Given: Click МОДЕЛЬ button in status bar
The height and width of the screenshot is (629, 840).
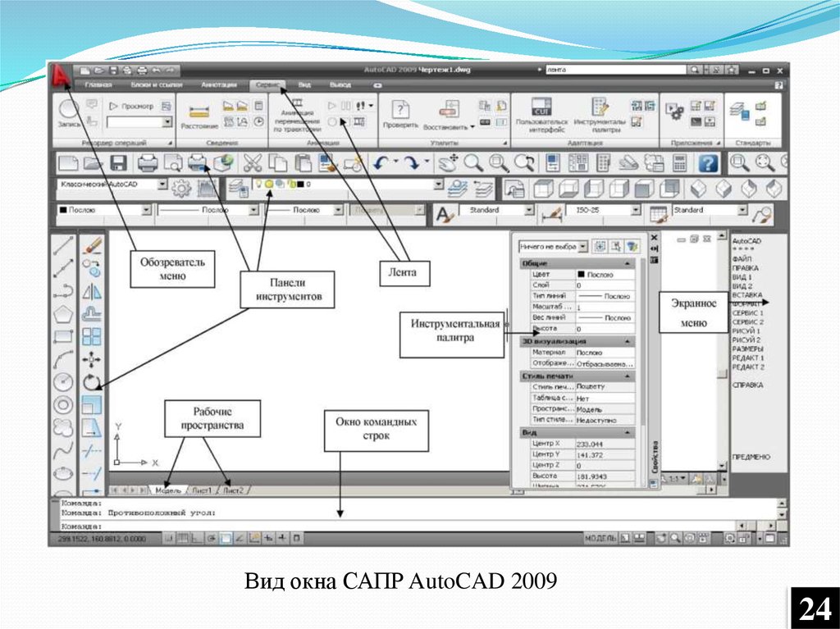Looking at the screenshot, I should click(600, 538).
